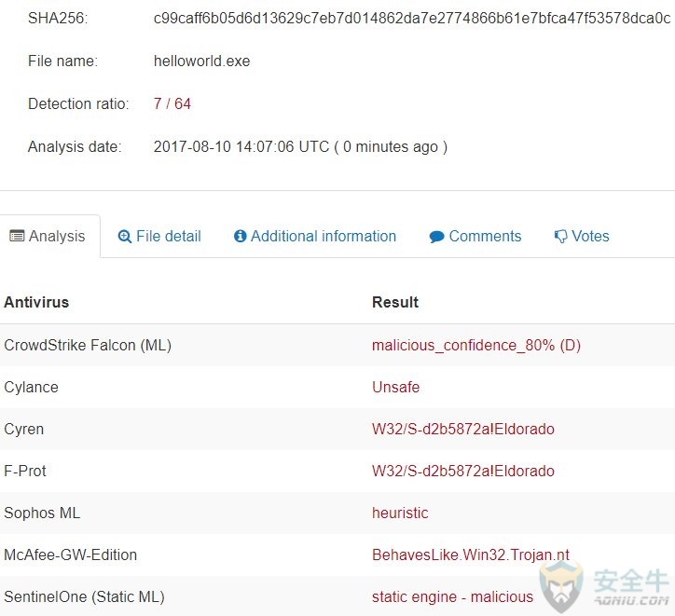Click the SHA256 label
This screenshot has width=675, height=616.
[x=58, y=18]
